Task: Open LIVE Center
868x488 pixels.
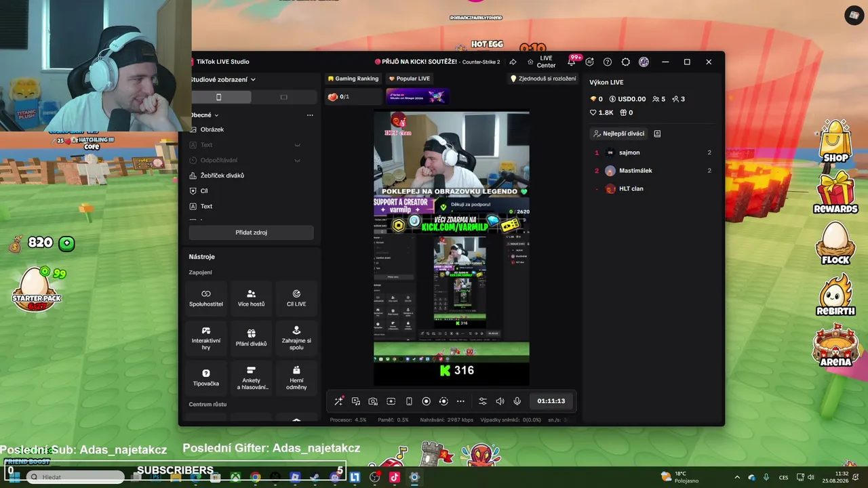Action: (541, 62)
